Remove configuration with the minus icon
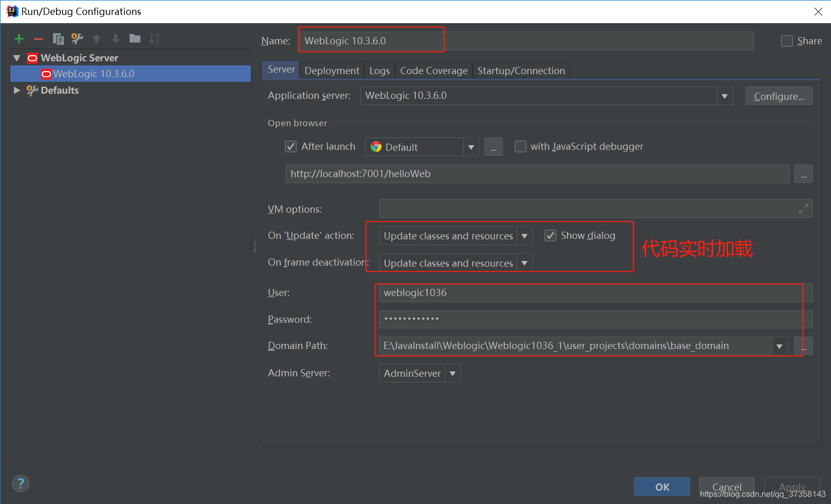 pos(38,39)
